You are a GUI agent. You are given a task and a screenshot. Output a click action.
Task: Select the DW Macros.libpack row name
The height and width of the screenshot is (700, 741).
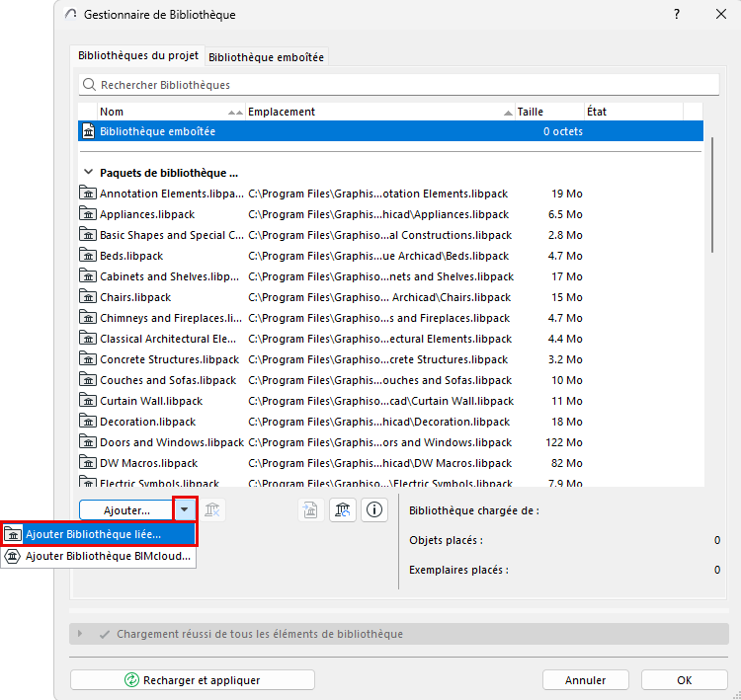148,463
